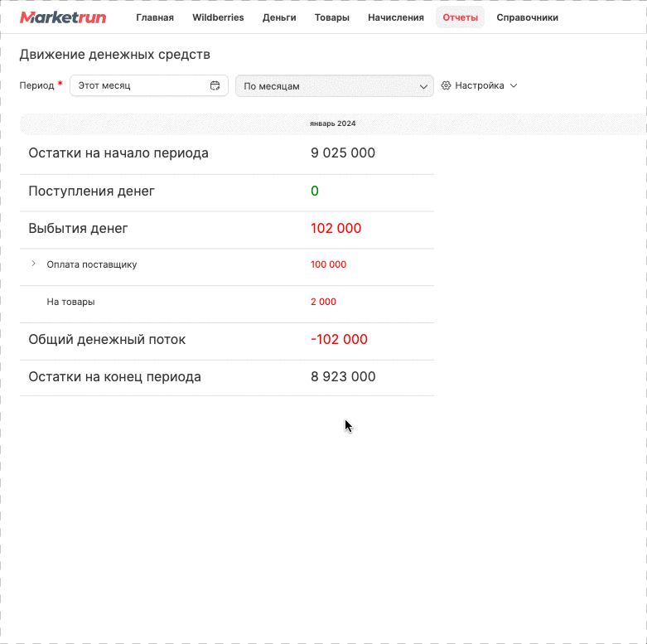Screen dimensions: 647x644
Task: Go to the Wildberries section
Action: click(x=218, y=17)
